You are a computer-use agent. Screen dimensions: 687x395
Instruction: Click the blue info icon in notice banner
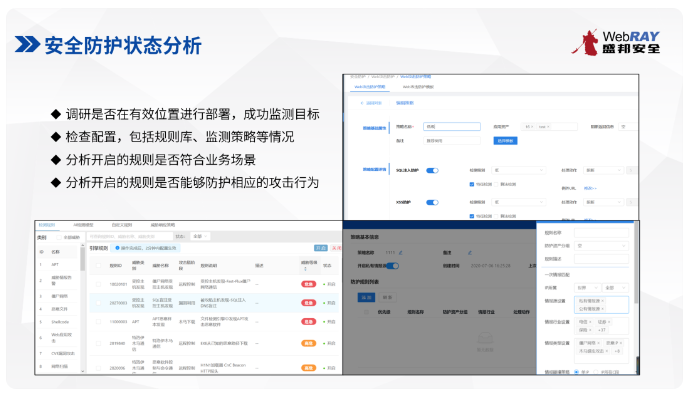tap(117, 248)
